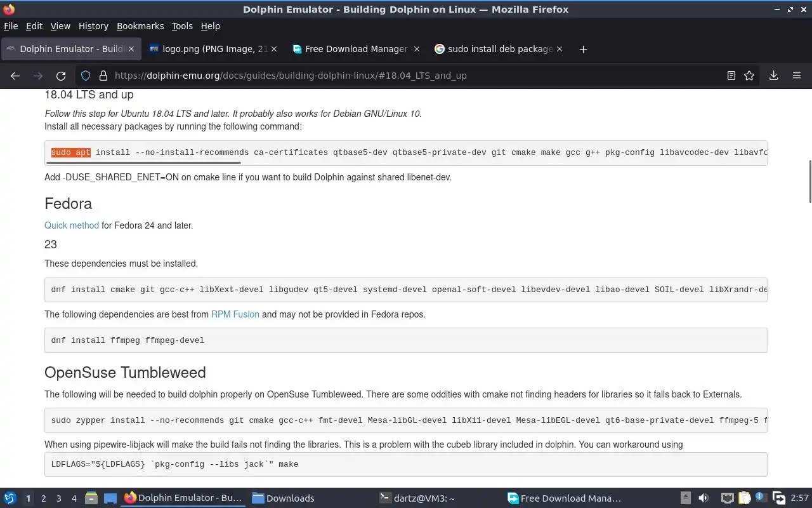Click the OpenSuse Tumbleweed heading
812x508 pixels.
[125, 373]
